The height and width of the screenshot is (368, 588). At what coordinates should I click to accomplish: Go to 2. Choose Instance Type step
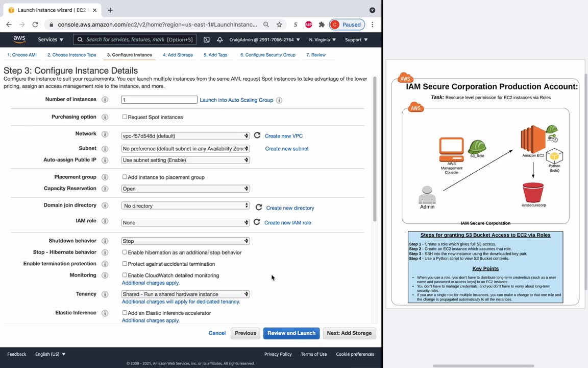pos(71,55)
